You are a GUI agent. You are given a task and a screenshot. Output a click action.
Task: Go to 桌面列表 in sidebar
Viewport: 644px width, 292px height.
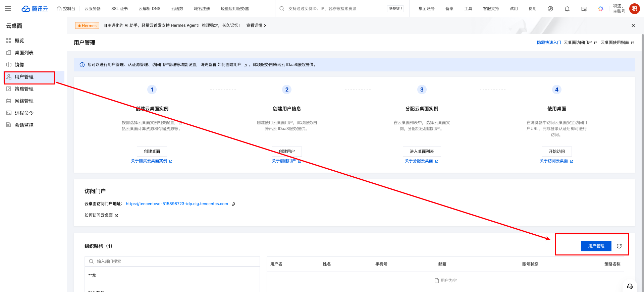click(34, 53)
